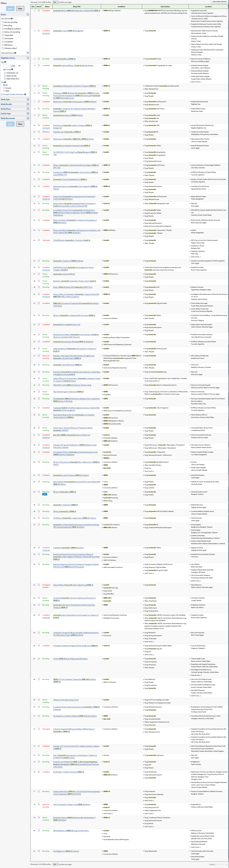This screenshot has width=229, height=868.
Task: Select the Male sex radio button
Action: (x=4, y=91)
